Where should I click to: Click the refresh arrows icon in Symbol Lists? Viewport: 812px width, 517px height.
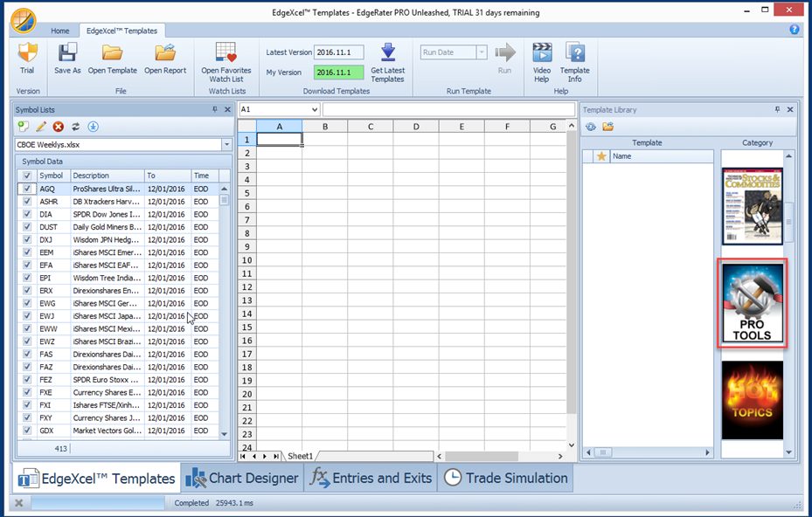coord(76,127)
